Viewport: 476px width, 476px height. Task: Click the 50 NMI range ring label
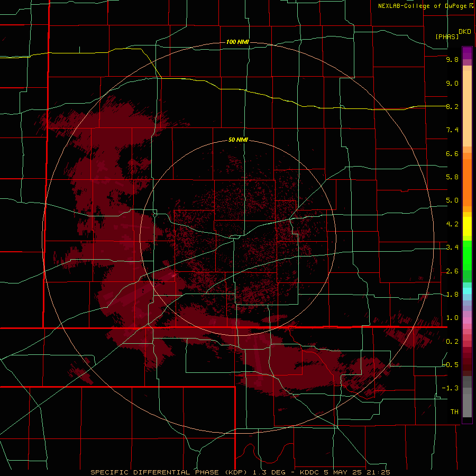click(x=238, y=140)
